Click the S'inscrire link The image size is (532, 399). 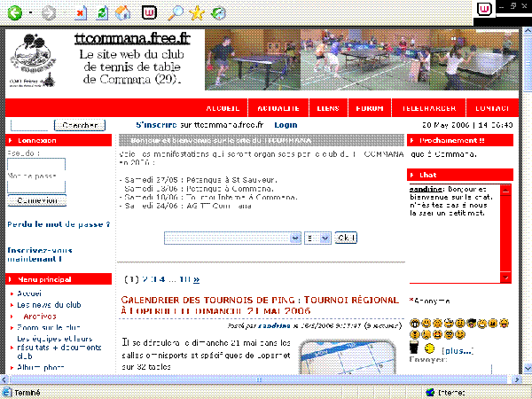point(156,125)
